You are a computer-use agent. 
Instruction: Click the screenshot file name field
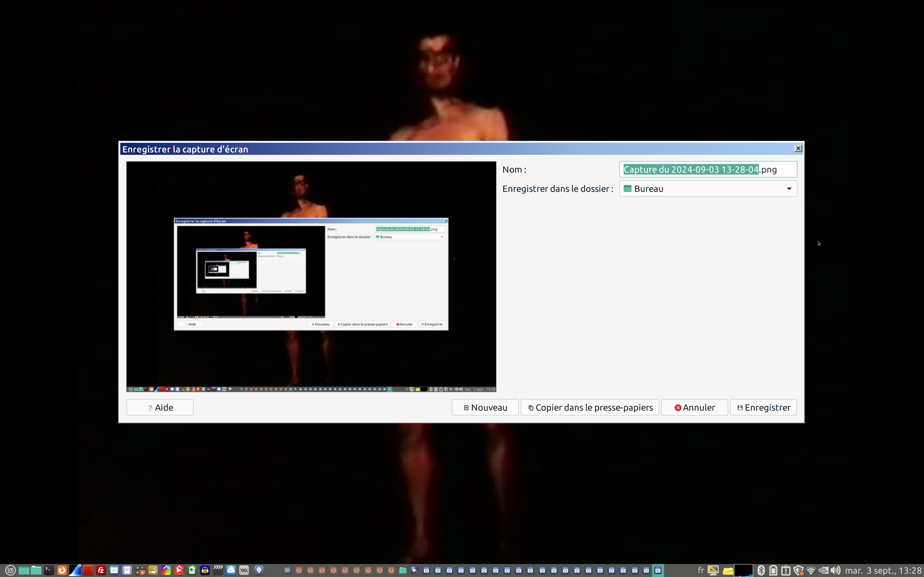(x=708, y=169)
